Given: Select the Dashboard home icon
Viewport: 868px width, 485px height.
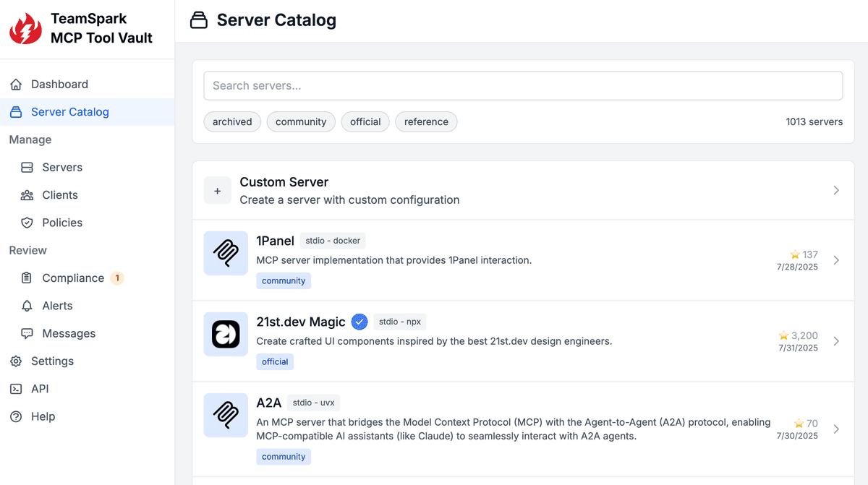Looking at the screenshot, I should (16, 84).
